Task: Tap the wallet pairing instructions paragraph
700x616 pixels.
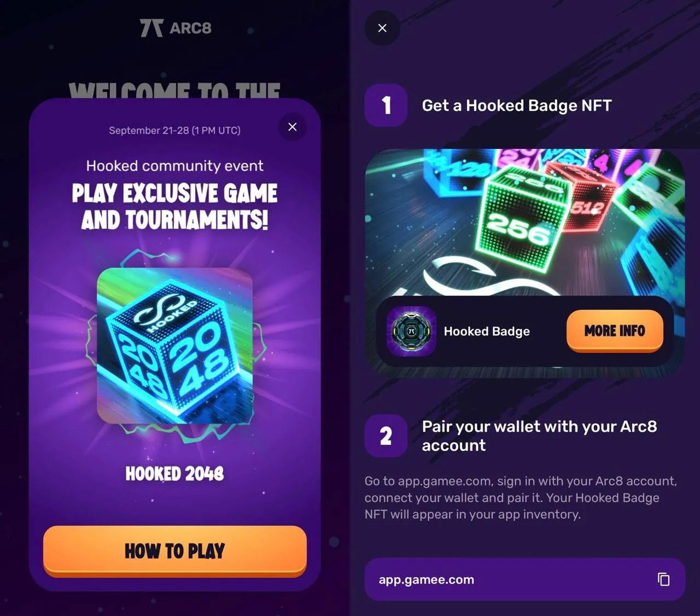Action: point(521,498)
